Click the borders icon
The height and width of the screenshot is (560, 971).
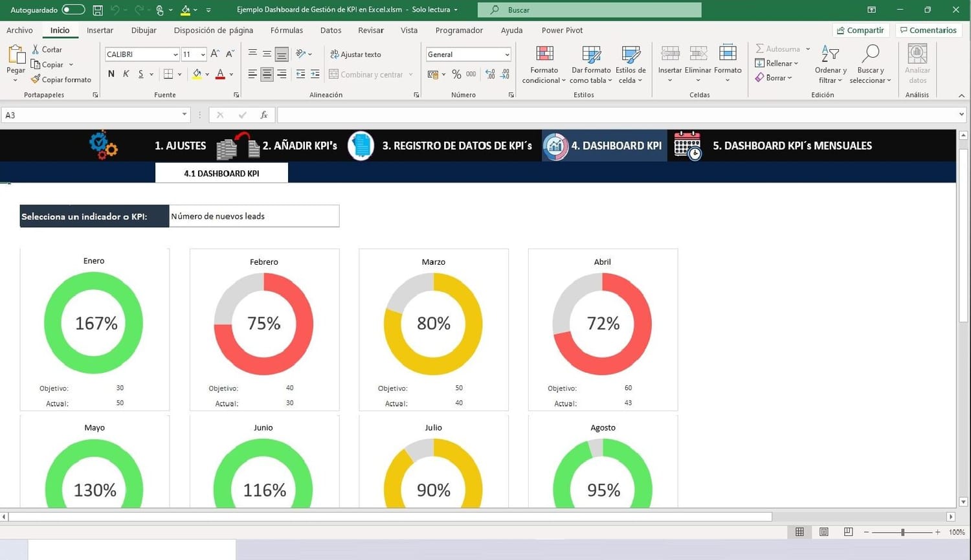point(168,74)
